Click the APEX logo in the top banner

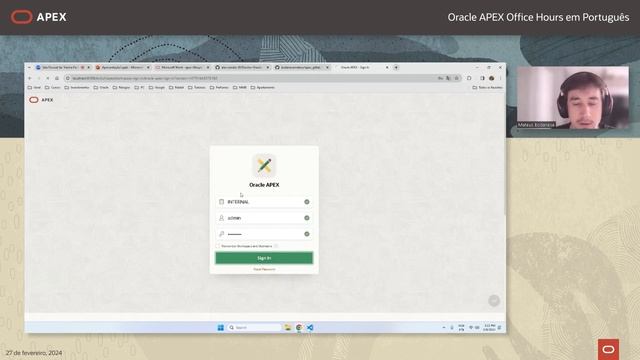(x=38, y=17)
